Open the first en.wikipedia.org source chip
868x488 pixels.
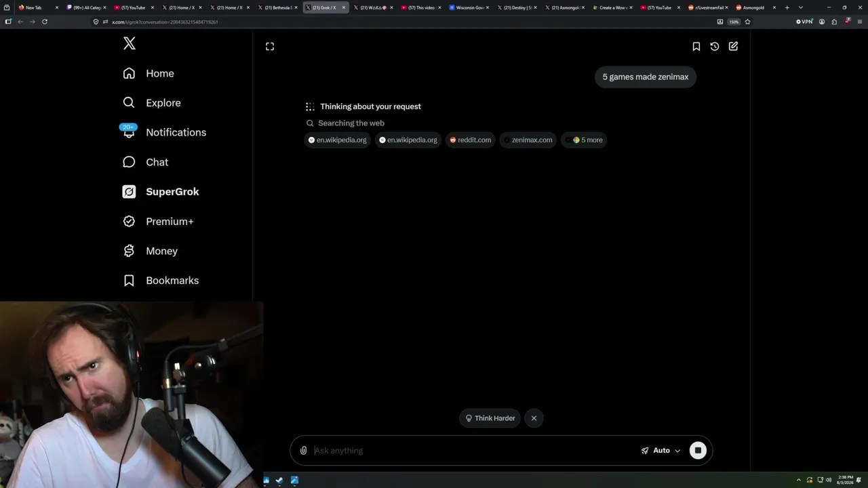point(338,140)
